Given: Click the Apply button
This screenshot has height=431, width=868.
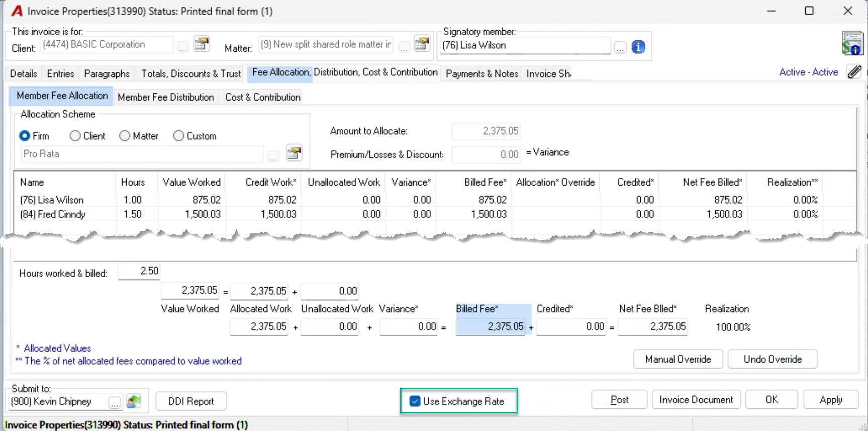Looking at the screenshot, I should click(831, 400).
